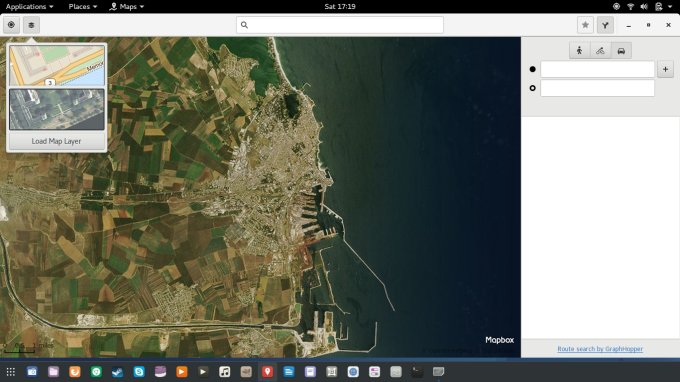Click Load Map Layer button
The image size is (680, 382).
point(56,141)
